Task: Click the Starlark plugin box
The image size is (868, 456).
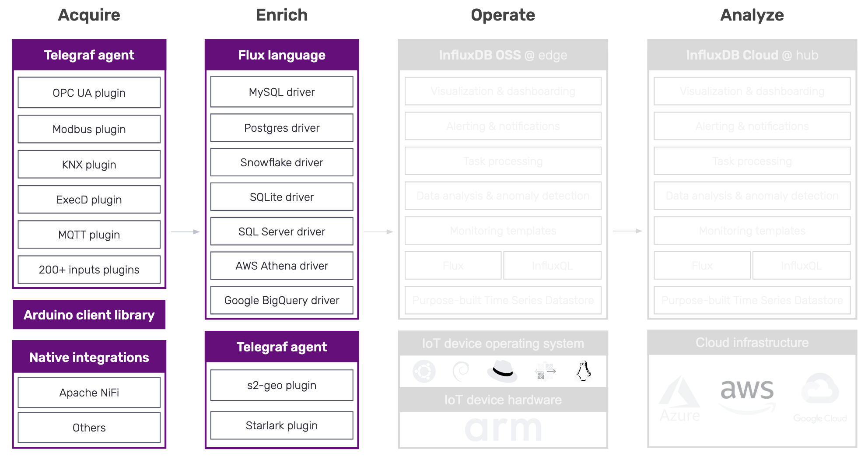Action: coord(282,425)
